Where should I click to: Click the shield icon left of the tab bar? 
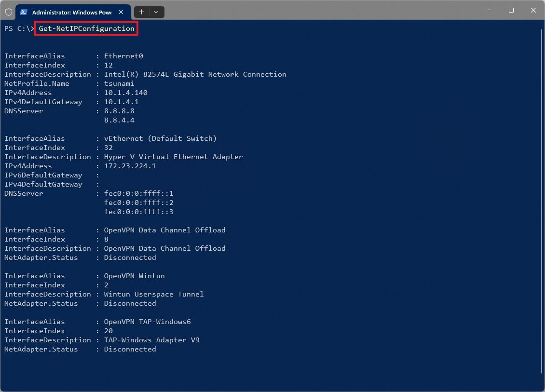click(x=8, y=12)
